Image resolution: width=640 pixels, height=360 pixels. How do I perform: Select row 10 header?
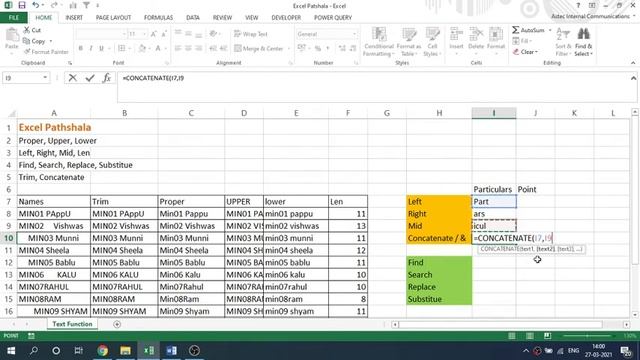click(8, 238)
